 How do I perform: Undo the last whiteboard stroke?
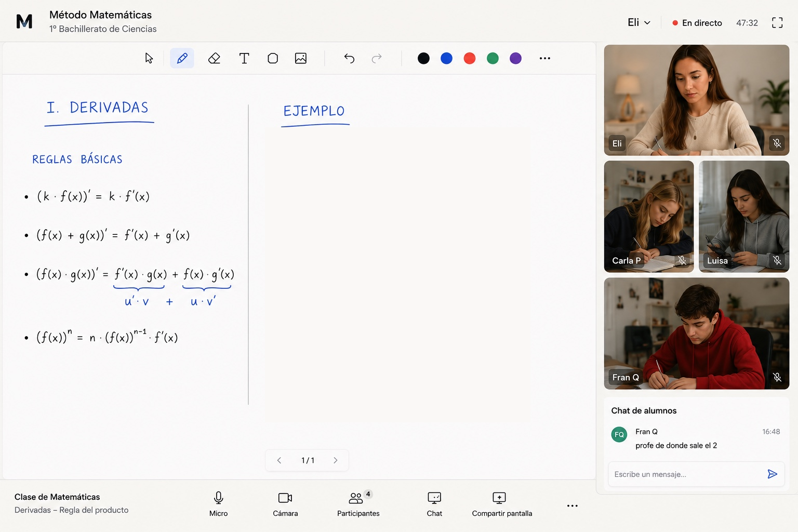pos(349,58)
